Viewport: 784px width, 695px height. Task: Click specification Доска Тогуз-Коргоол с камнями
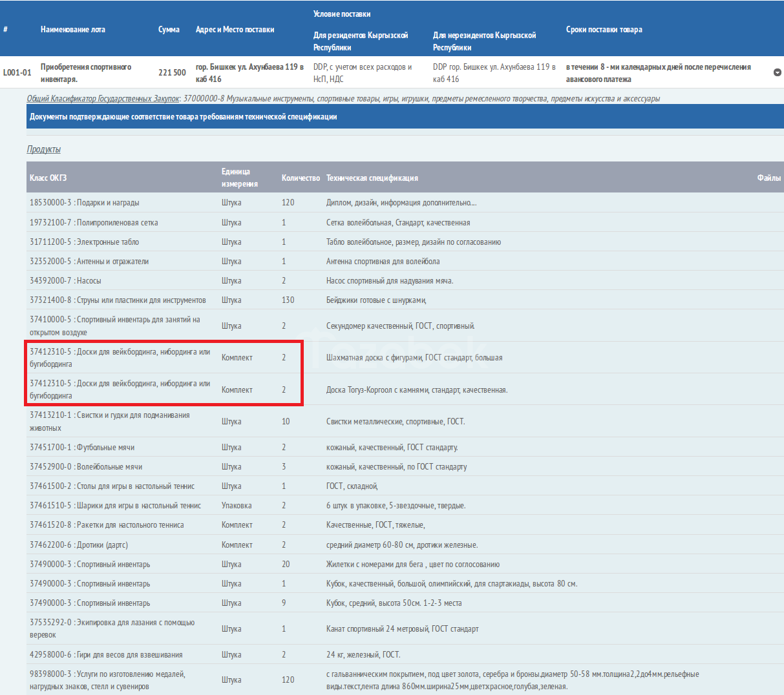click(417, 389)
